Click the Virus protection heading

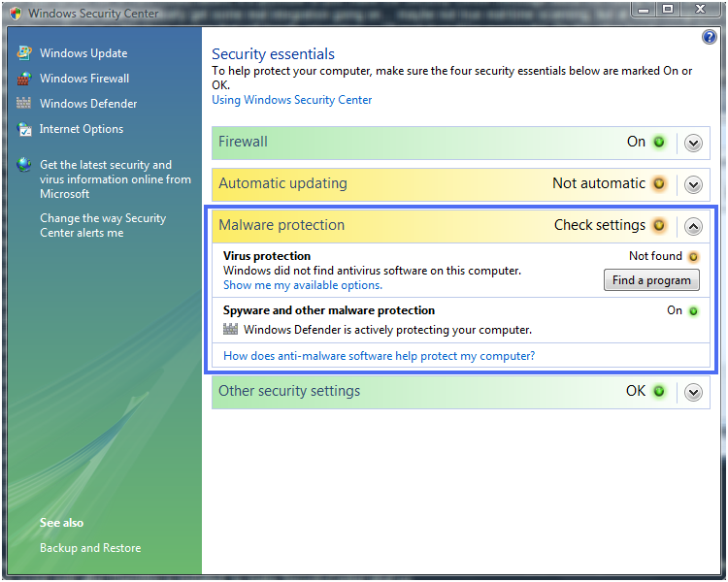click(x=267, y=256)
